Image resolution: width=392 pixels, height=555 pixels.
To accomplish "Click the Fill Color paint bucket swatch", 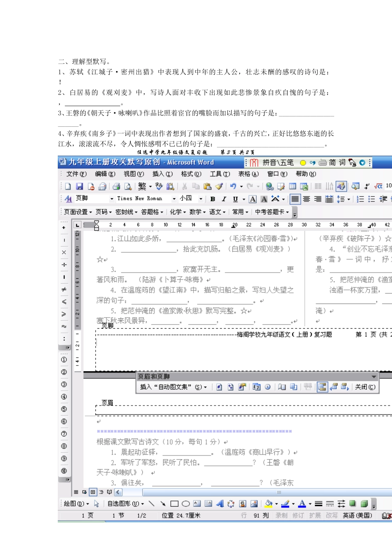I will point(269,503).
